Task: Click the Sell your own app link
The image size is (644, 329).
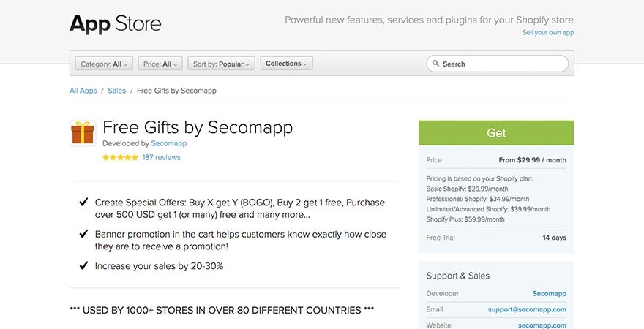Action: point(547,33)
